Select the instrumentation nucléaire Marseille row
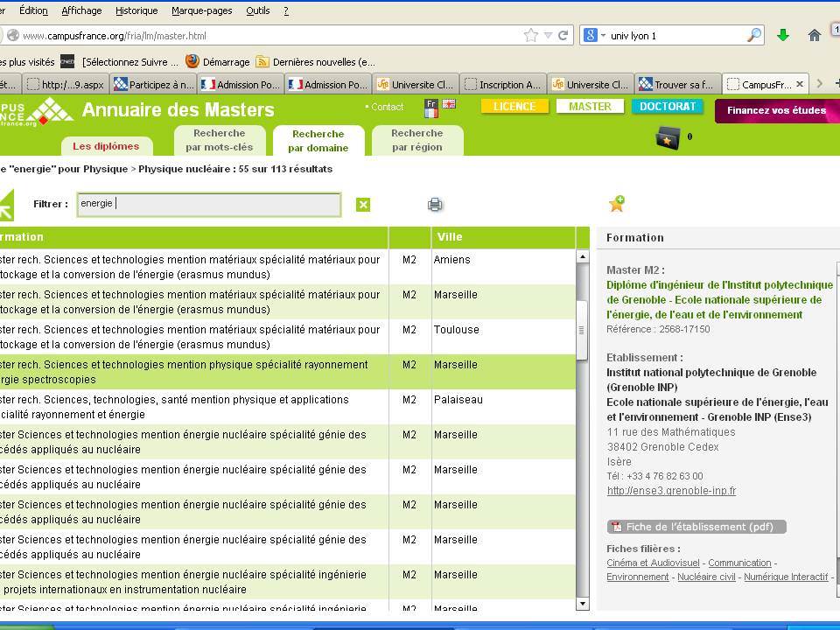This screenshot has height=630, width=840. pyautogui.click(x=288, y=582)
